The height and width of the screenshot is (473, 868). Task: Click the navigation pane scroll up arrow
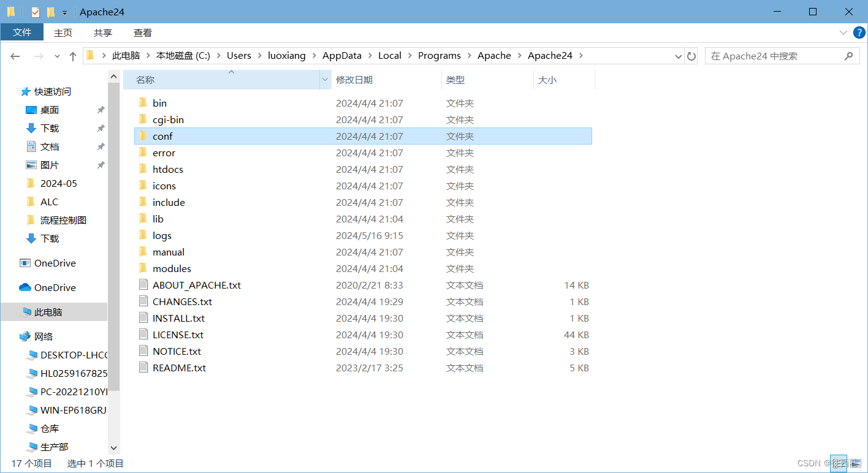click(x=113, y=76)
